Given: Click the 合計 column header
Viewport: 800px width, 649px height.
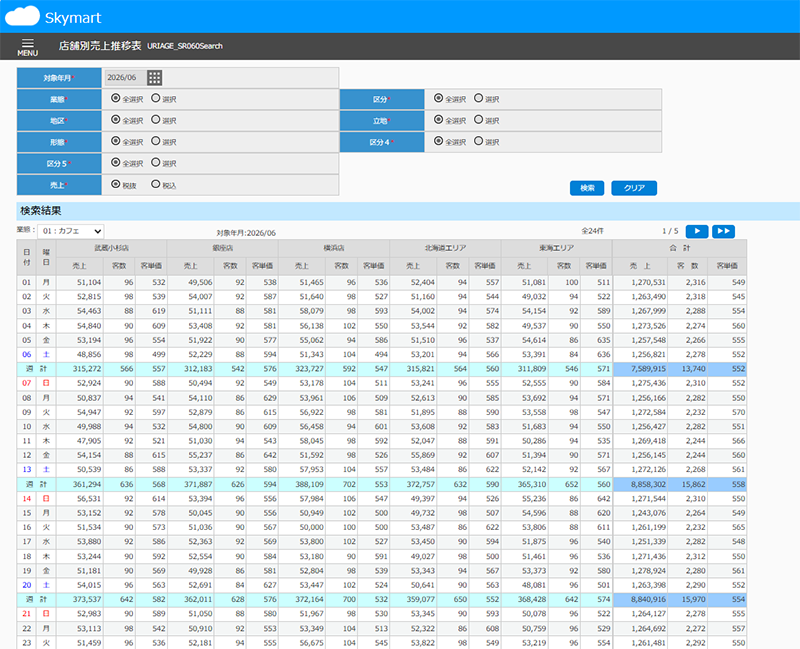Looking at the screenshot, I should coord(680,248).
